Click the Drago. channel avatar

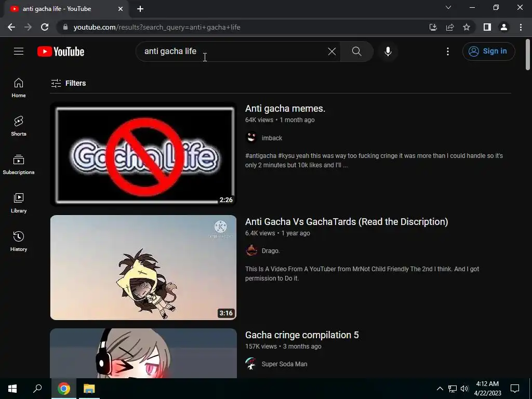pos(251,251)
